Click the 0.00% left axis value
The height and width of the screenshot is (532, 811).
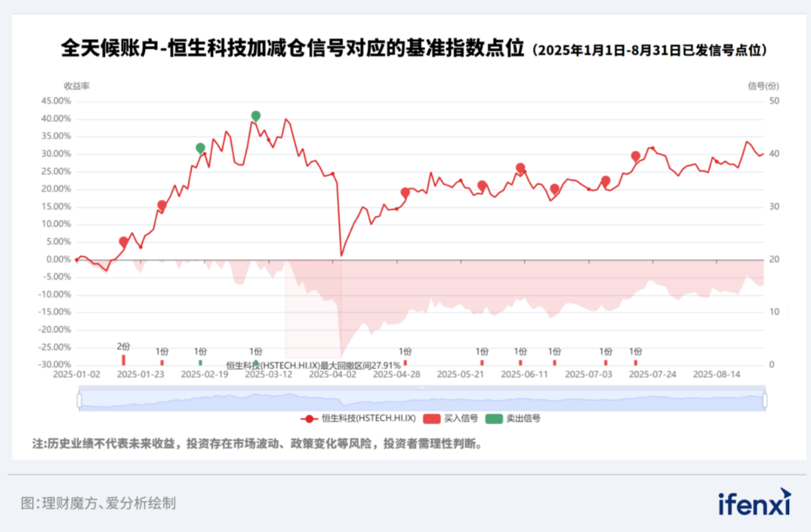click(58, 259)
